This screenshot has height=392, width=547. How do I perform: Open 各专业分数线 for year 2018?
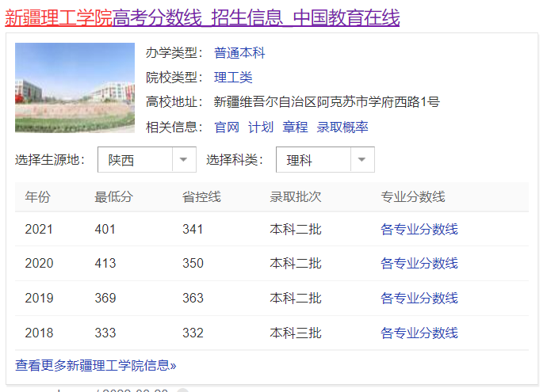tap(419, 333)
